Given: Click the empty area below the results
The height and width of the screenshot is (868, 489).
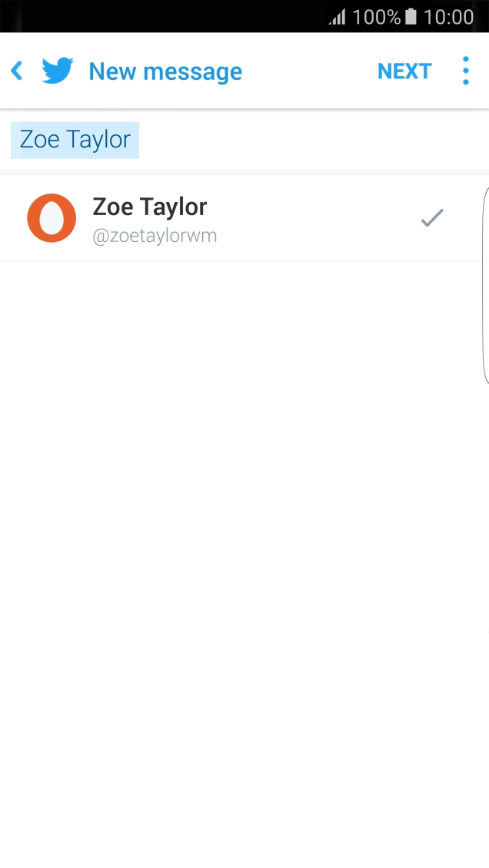Looking at the screenshot, I should point(244,538).
